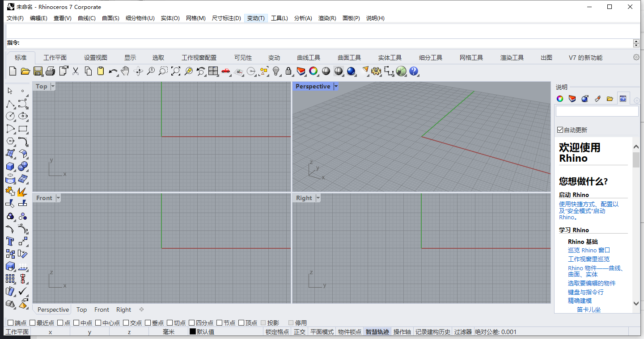Save the model with the floppy disk icon
Viewport: 644px width, 339px height.
tap(38, 71)
